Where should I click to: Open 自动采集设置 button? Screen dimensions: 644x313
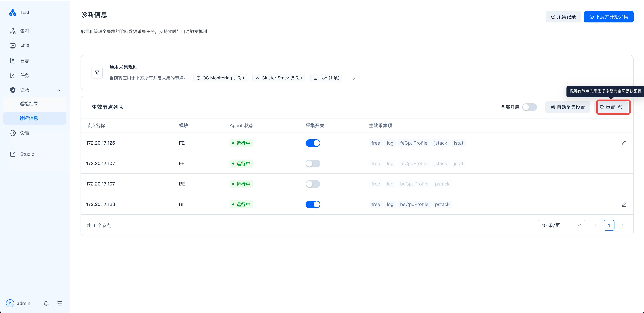pos(568,107)
